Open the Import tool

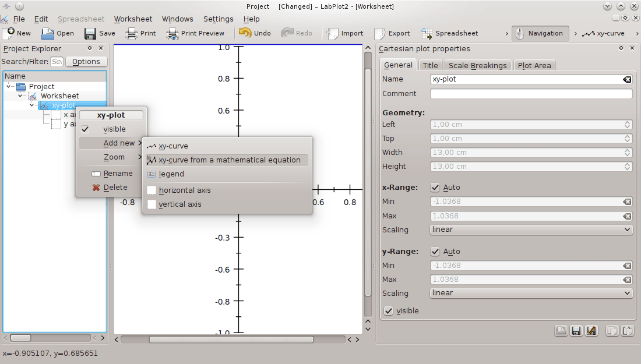click(345, 33)
